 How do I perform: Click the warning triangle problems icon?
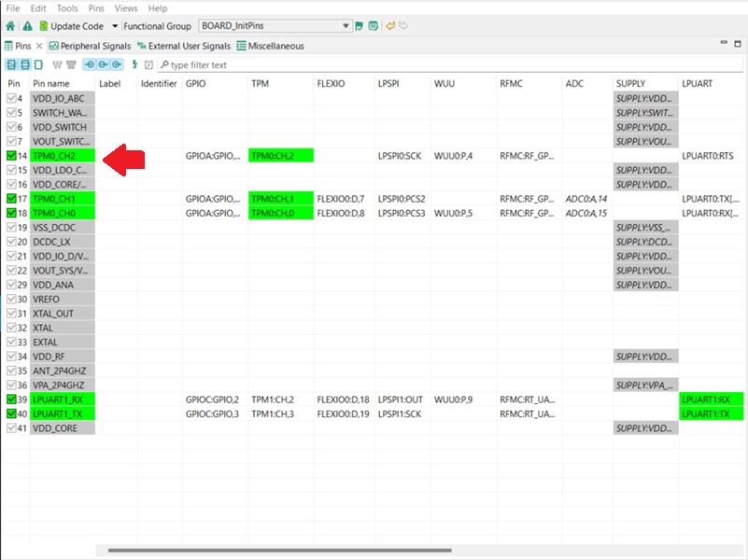click(x=27, y=26)
